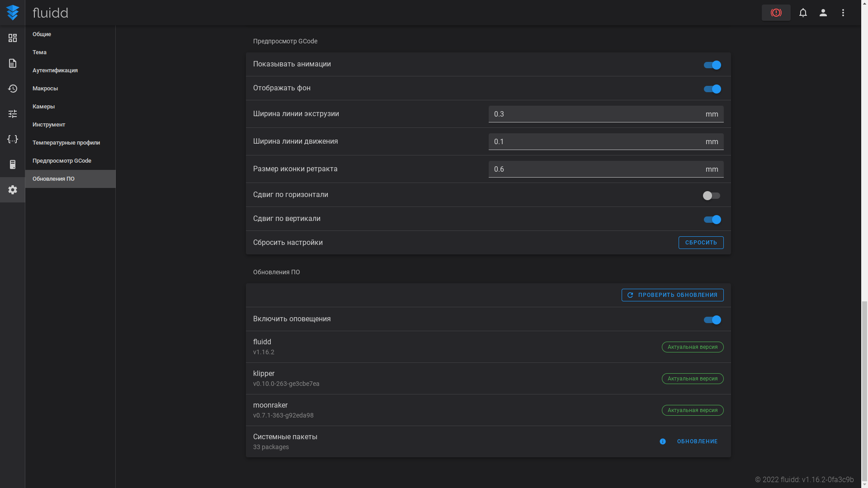The image size is (868, 488).
Task: Click the Сбросить button
Action: (x=701, y=243)
